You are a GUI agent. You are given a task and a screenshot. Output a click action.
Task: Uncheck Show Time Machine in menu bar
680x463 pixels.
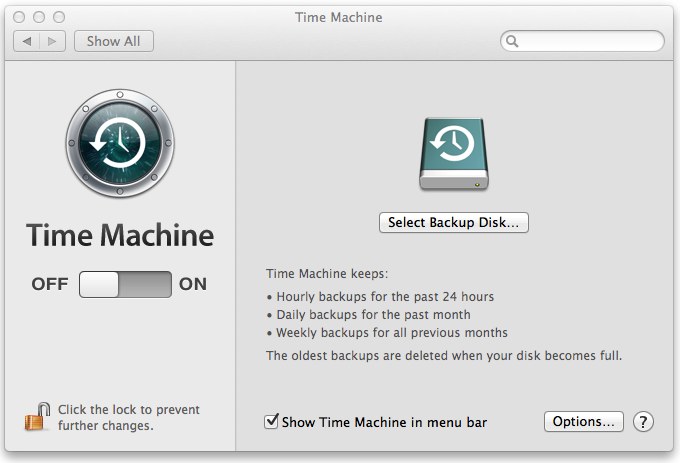[271, 421]
